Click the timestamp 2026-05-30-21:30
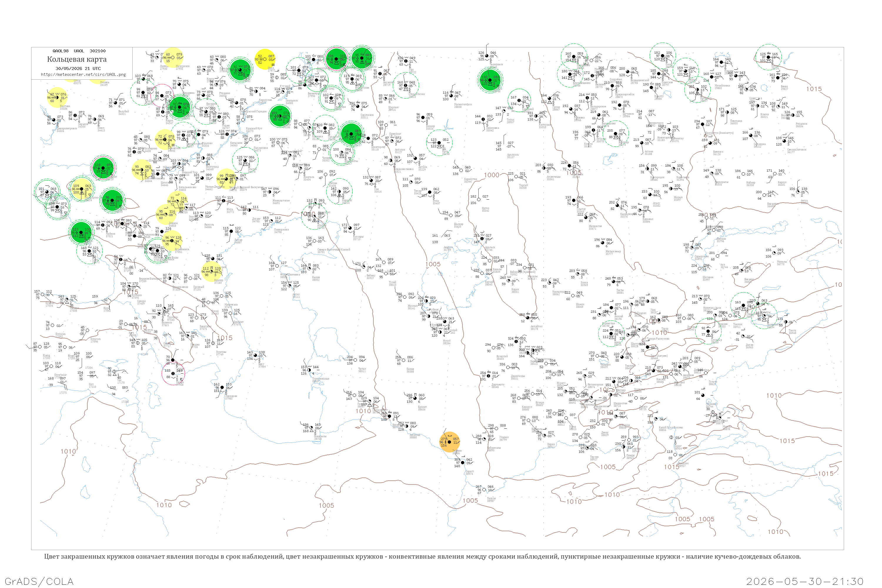The height and width of the screenshot is (588, 882). click(805, 581)
